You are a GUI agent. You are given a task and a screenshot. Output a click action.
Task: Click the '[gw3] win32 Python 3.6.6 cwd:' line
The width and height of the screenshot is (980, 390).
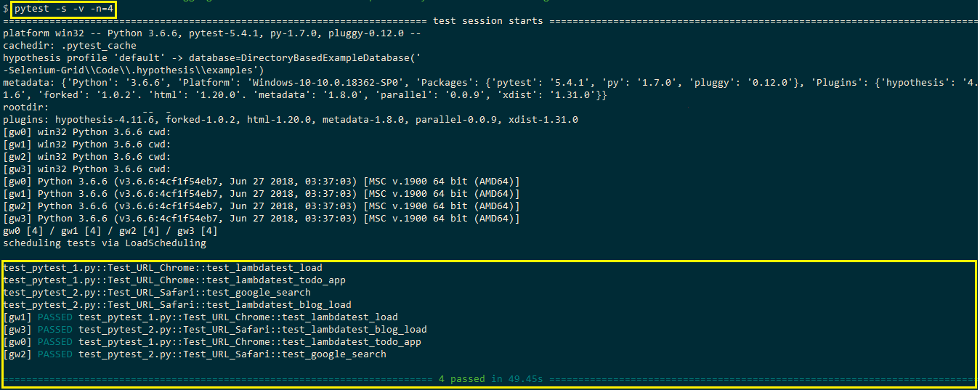click(x=87, y=169)
